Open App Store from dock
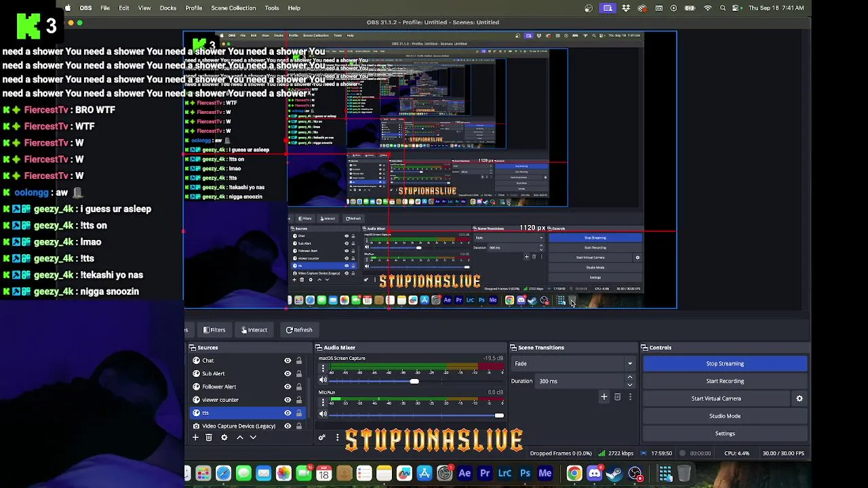This screenshot has height=488, width=868. (x=425, y=474)
